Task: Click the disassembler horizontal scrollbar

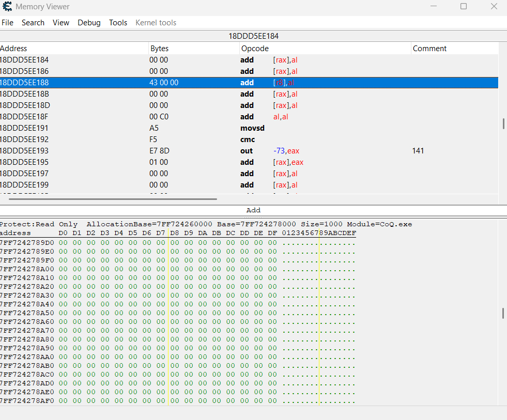Action: tap(113, 198)
